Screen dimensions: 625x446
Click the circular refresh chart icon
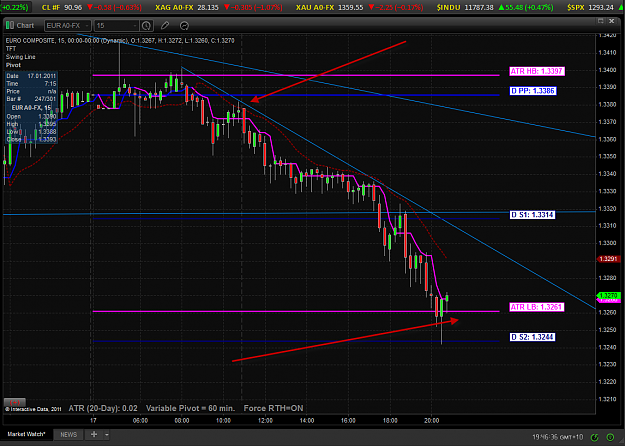tap(184, 26)
